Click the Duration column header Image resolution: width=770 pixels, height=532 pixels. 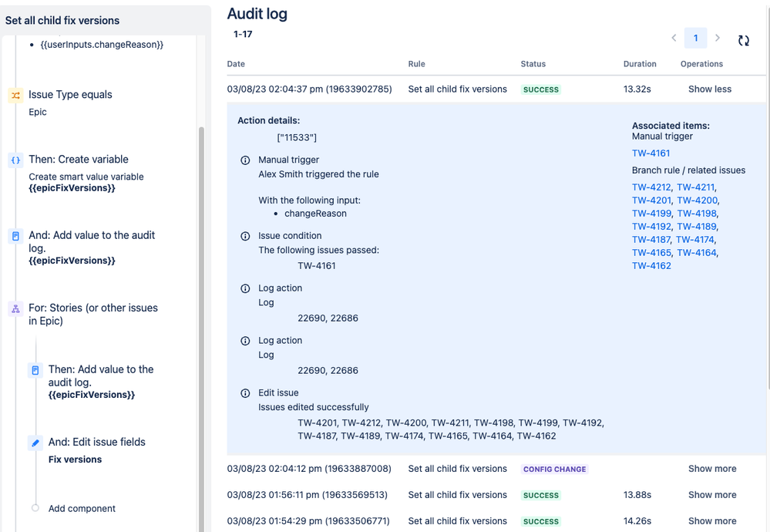coord(640,64)
